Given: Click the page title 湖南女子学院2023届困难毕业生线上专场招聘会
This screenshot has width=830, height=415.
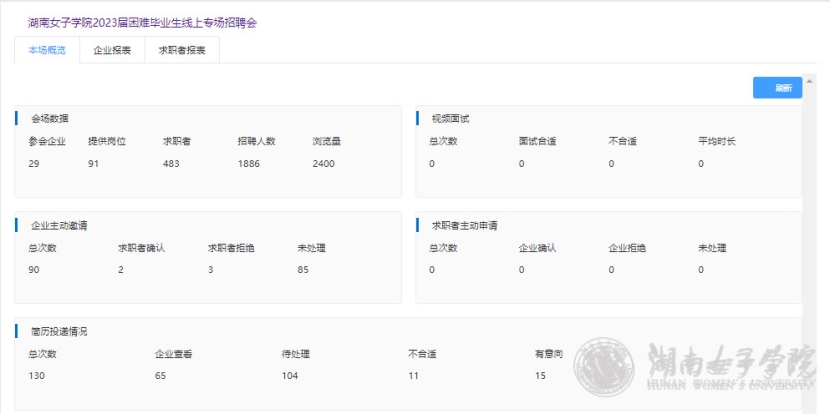Looking at the screenshot, I should tap(142, 22).
